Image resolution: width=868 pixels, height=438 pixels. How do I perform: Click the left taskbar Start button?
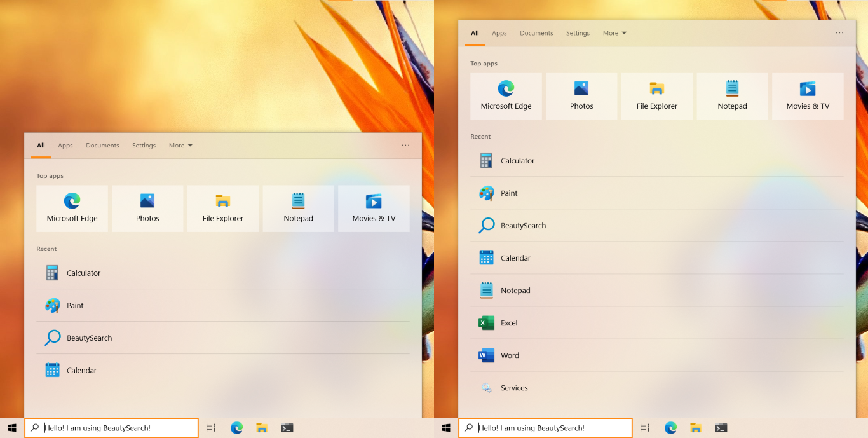(12, 428)
